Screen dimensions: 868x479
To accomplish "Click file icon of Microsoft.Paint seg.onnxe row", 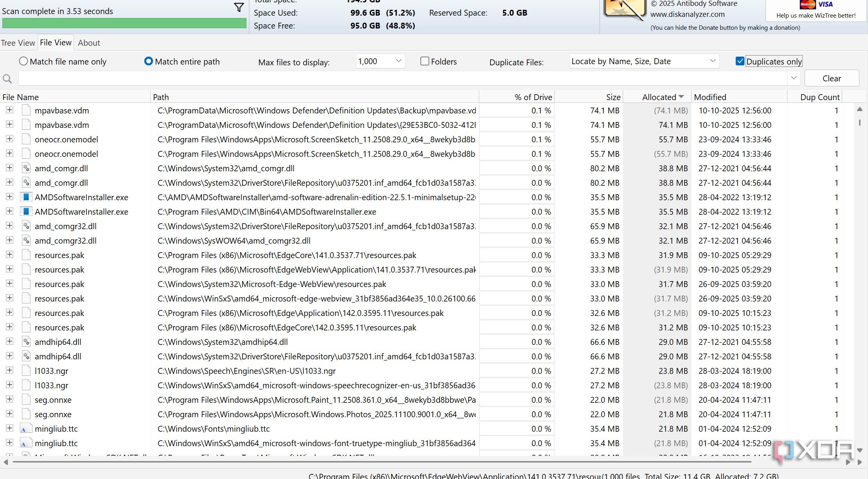I will point(26,400).
